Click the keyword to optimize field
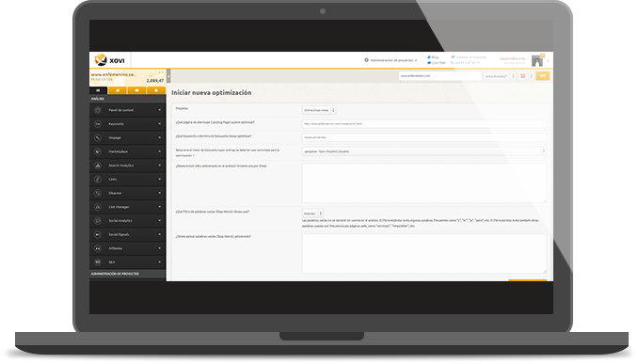 coord(424,137)
